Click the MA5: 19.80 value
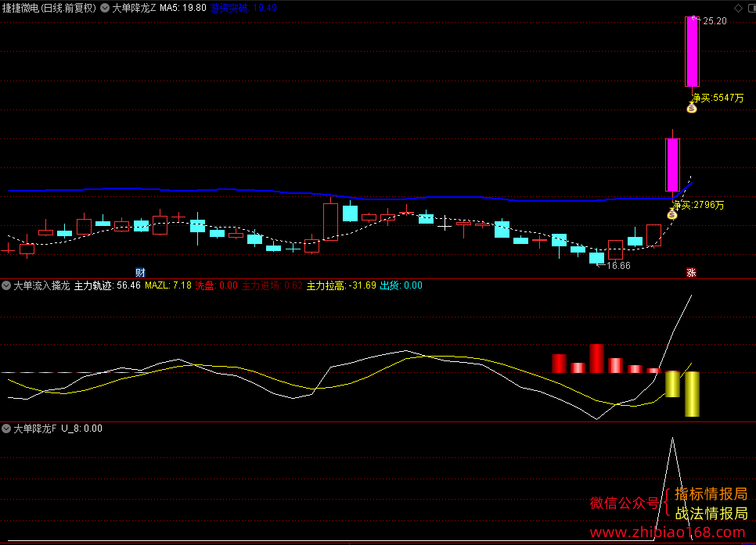756x545 pixels. (x=182, y=8)
